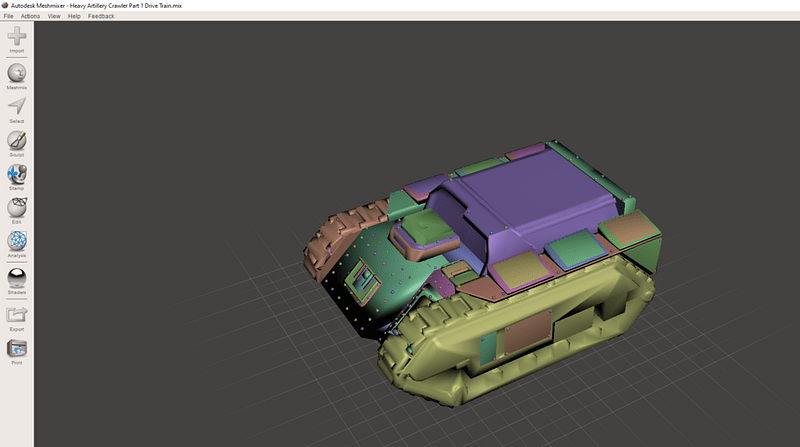This screenshot has width=800, height=447.
Task: Open the Feedback menu
Action: [x=101, y=16]
